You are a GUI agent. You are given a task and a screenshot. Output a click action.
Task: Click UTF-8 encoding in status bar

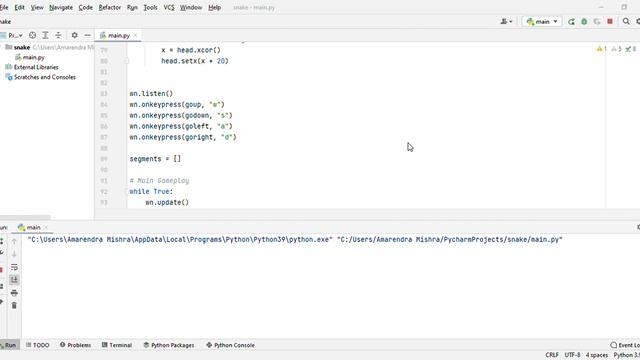tap(572, 355)
